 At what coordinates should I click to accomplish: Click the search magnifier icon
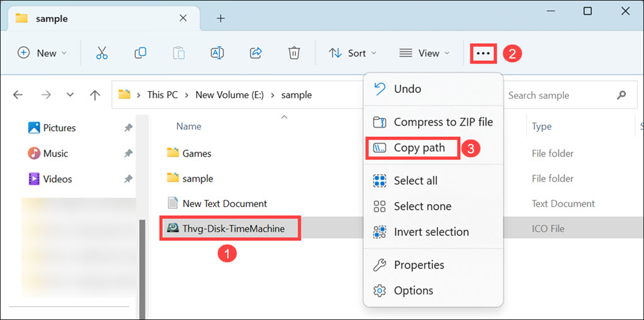click(x=621, y=95)
